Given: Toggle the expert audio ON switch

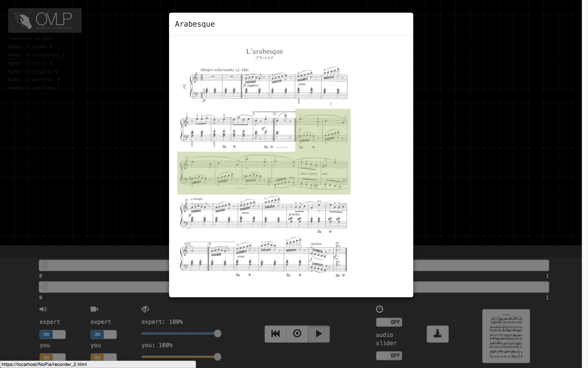Looking at the screenshot, I should [52, 334].
